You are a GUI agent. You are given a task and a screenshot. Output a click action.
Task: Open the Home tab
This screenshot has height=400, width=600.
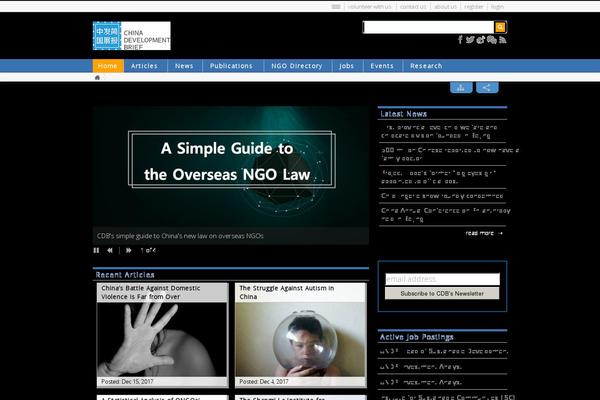point(108,66)
